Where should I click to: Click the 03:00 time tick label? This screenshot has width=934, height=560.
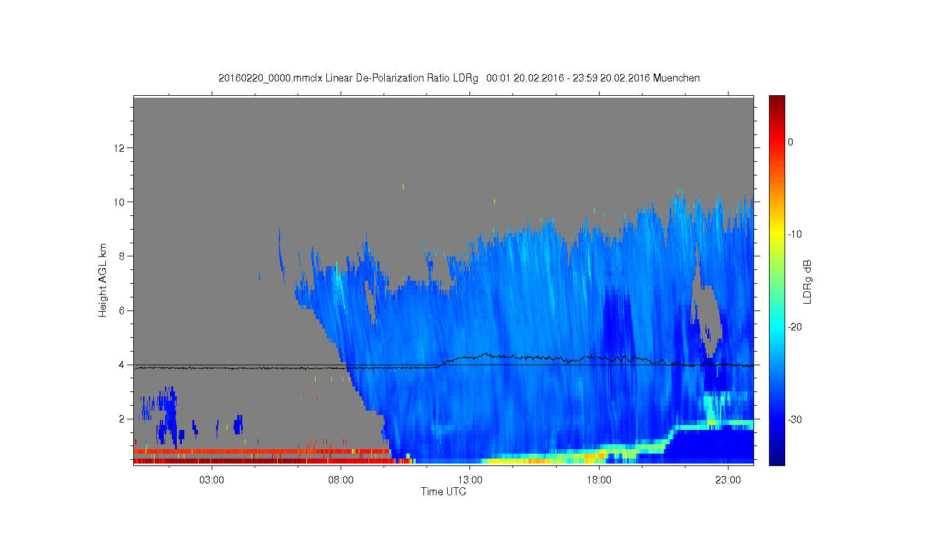coord(212,480)
